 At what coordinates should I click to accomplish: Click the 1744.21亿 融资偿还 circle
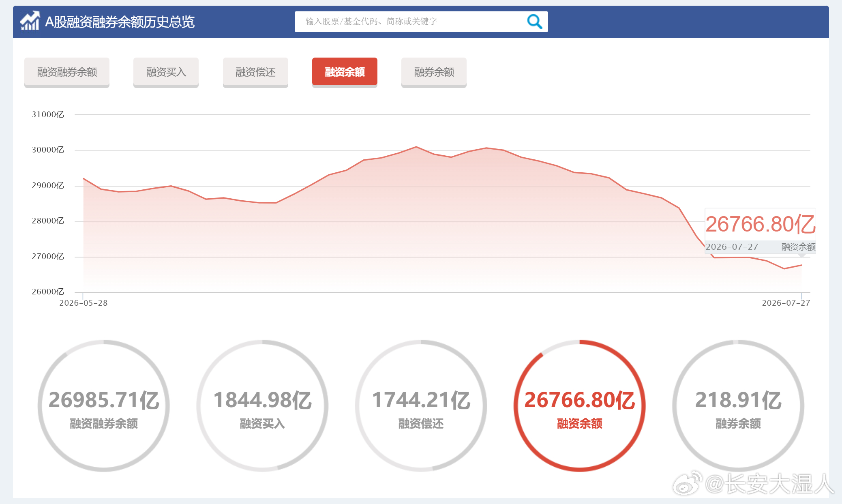pyautogui.click(x=421, y=405)
